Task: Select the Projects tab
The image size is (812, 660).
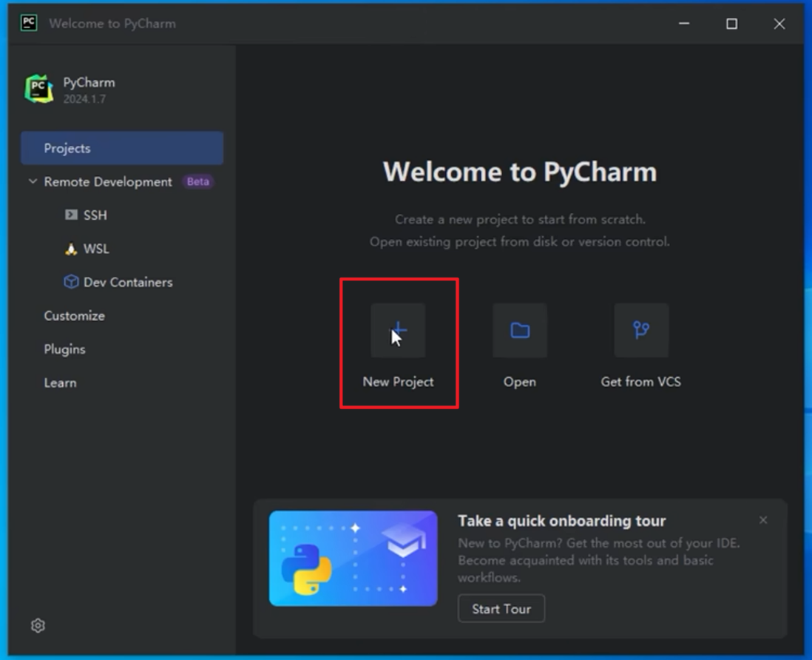Action: [x=122, y=148]
